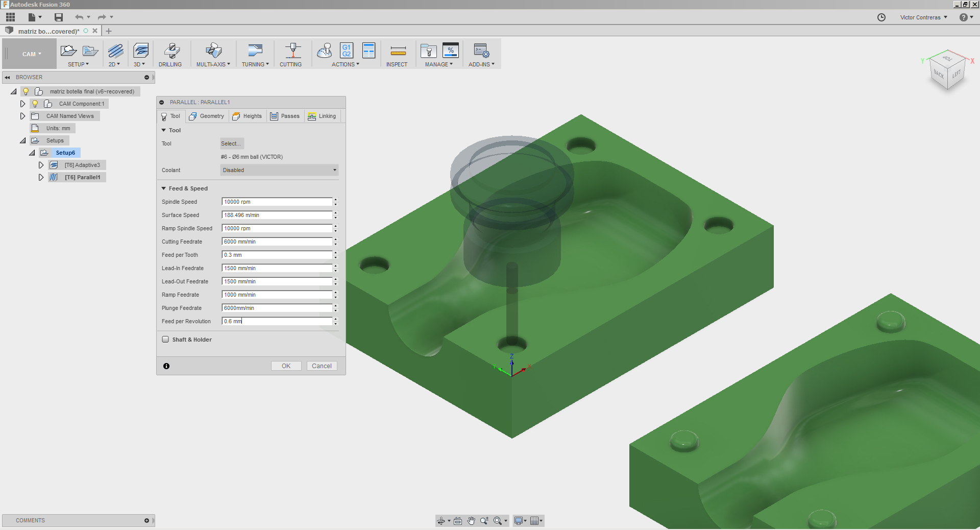Screen dimensions: 980x530
Task: Click the Select... tool button
Action: click(232, 143)
